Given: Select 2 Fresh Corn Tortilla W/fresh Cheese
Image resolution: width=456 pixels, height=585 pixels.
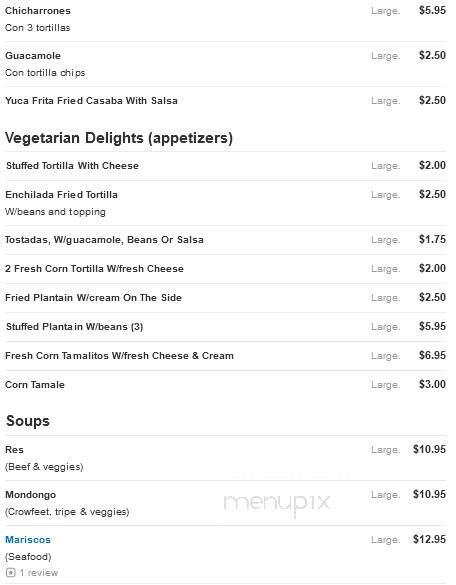Looking at the screenshot, I should click(x=94, y=269).
